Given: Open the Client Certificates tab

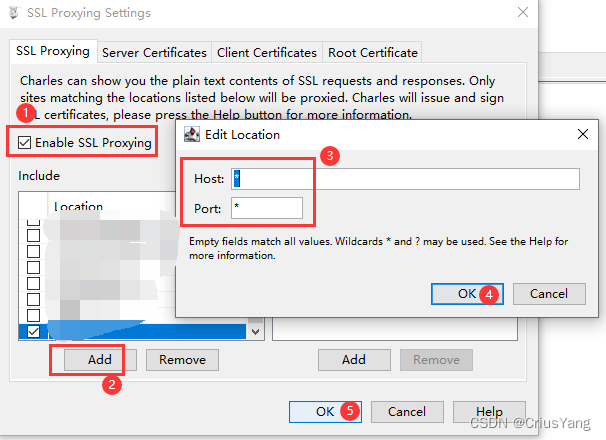Looking at the screenshot, I should [x=267, y=53].
